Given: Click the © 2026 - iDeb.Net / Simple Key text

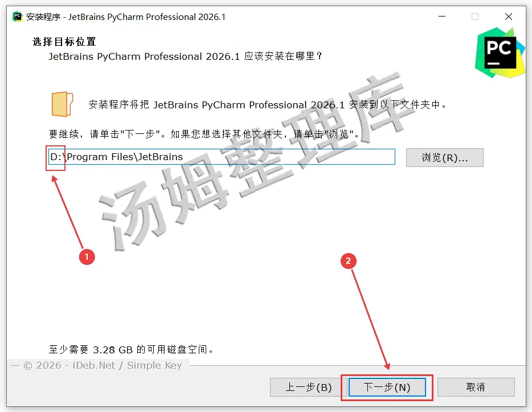Looking at the screenshot, I should point(103,365).
